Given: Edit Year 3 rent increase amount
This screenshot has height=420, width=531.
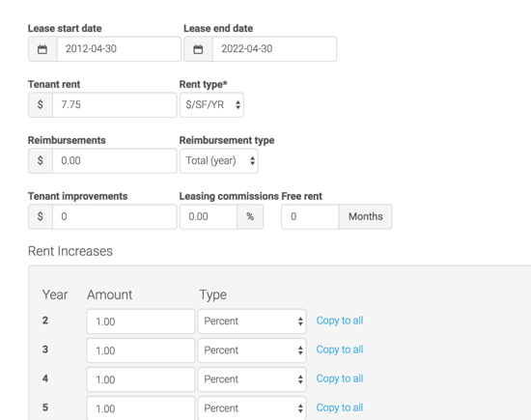Looking at the screenshot, I should 141,350.
